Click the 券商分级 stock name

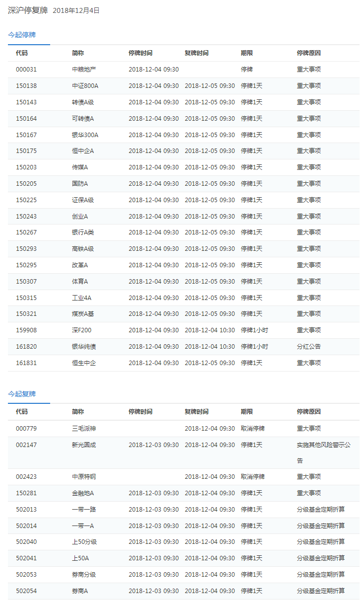coord(84,575)
